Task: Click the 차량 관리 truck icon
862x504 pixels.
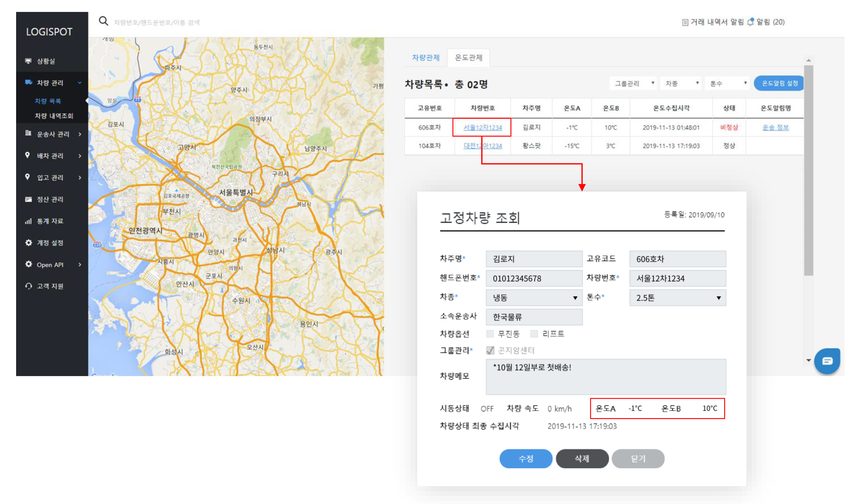Action: point(28,82)
